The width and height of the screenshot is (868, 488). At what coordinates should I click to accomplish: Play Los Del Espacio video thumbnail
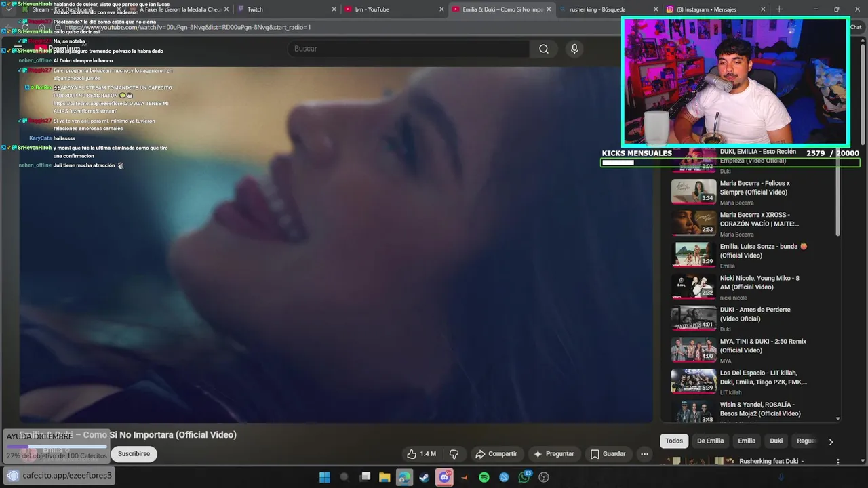pos(694,382)
